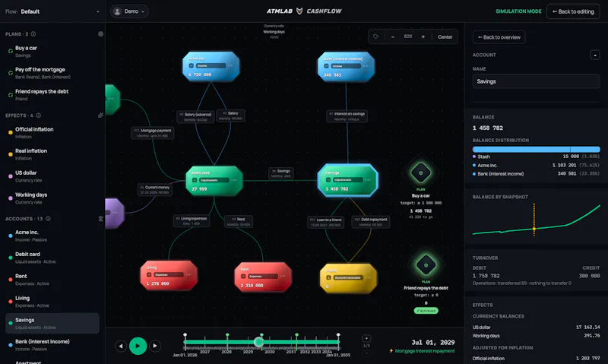Click the tag icon in canvas toolbar
Screen dimensions: 608x364
(x=375, y=36)
